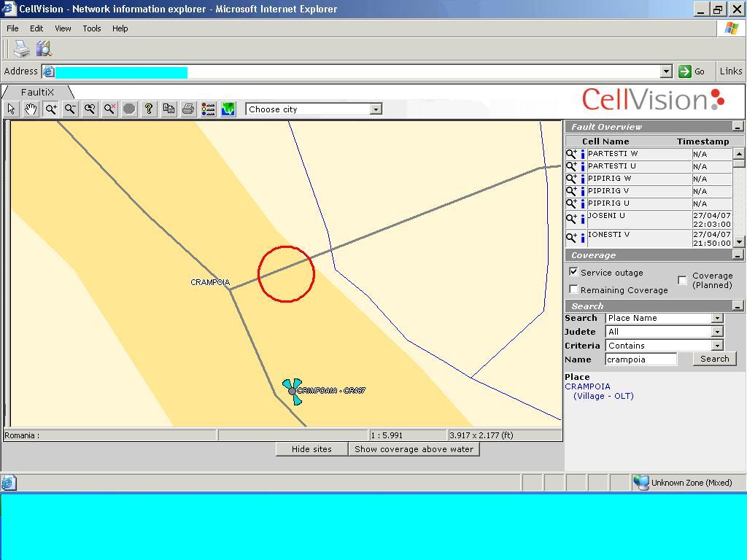Click the CRAMPOIA place label on map
The image size is (747, 560).
coord(210,282)
